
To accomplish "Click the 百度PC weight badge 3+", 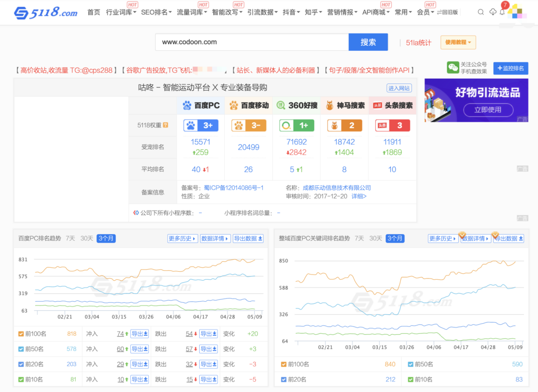I will tap(201, 125).
